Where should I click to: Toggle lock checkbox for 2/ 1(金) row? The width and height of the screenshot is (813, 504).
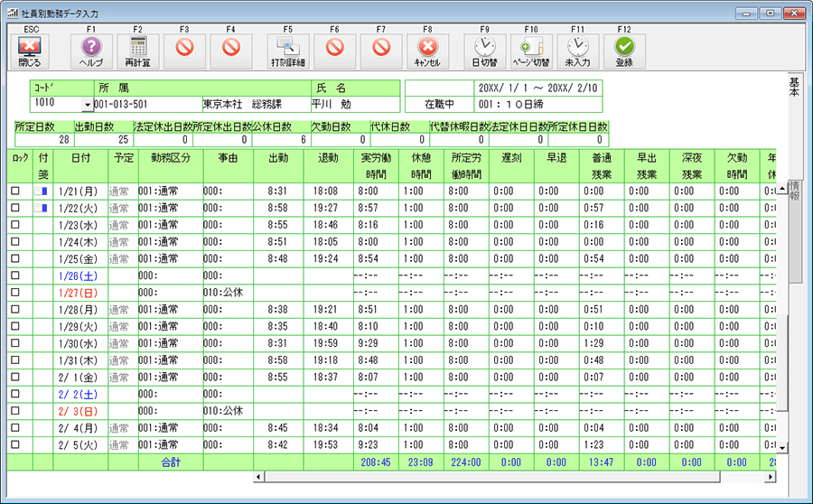pyautogui.click(x=15, y=377)
